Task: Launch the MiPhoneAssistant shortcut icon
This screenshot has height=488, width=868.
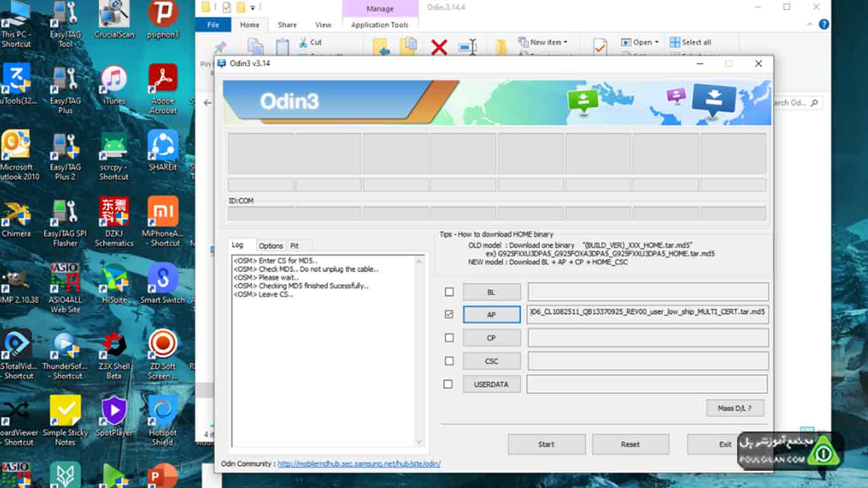Action: (x=163, y=222)
